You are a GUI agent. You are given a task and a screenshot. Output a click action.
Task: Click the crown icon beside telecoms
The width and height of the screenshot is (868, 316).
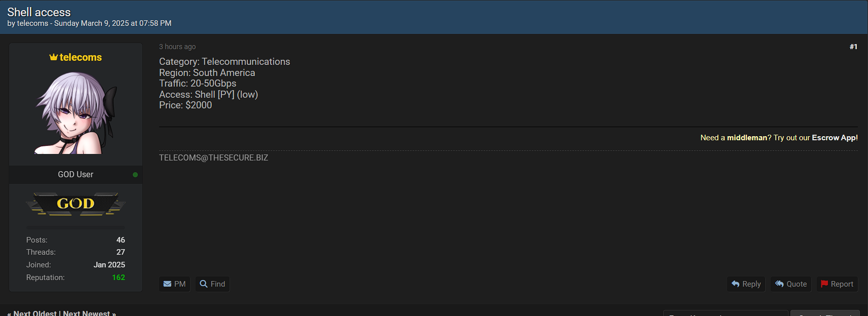(x=54, y=57)
